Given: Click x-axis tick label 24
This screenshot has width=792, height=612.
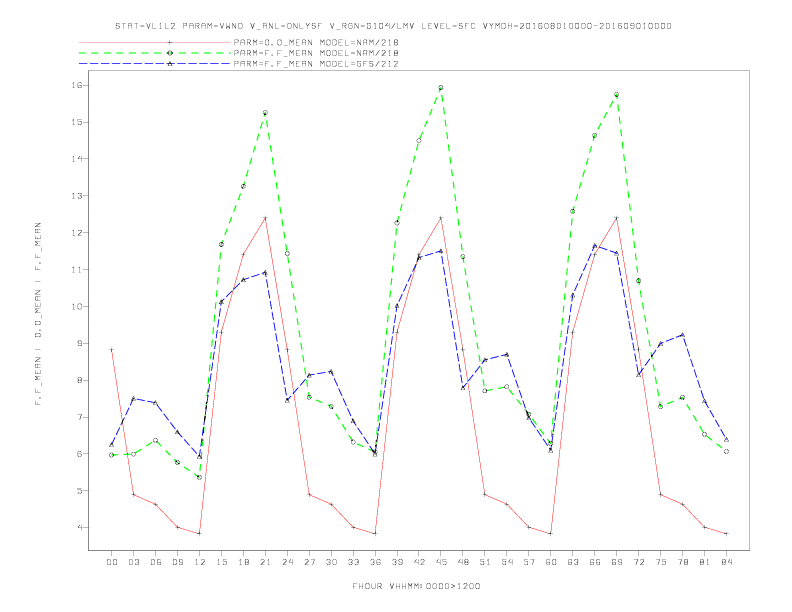Looking at the screenshot, I should pyautogui.click(x=287, y=562).
